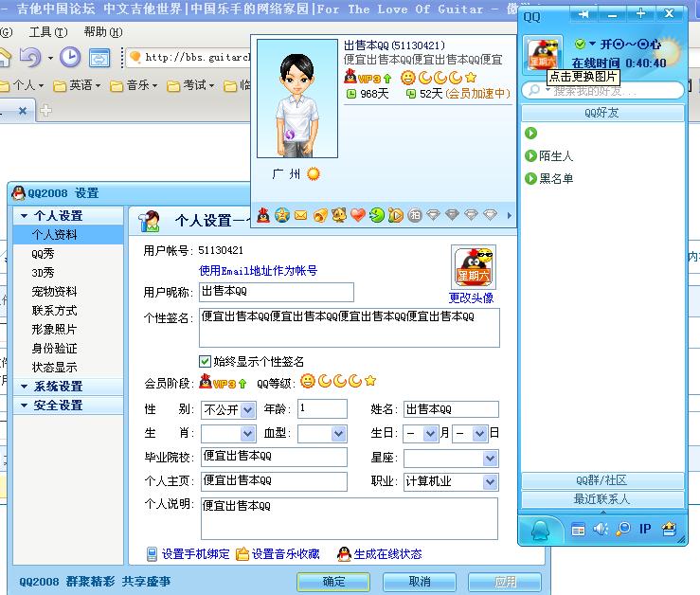The height and width of the screenshot is (595, 700).
Task: Click the browser history clock icon
Action: tap(70, 57)
